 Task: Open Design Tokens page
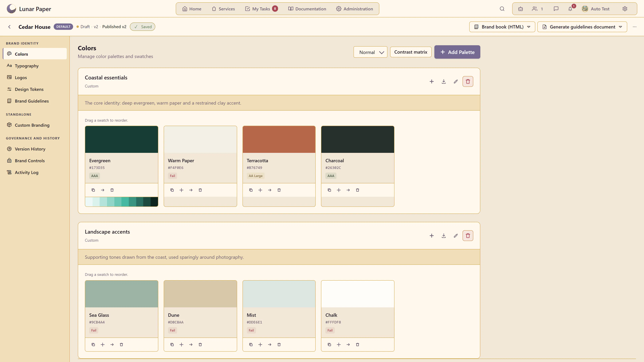coord(35,89)
